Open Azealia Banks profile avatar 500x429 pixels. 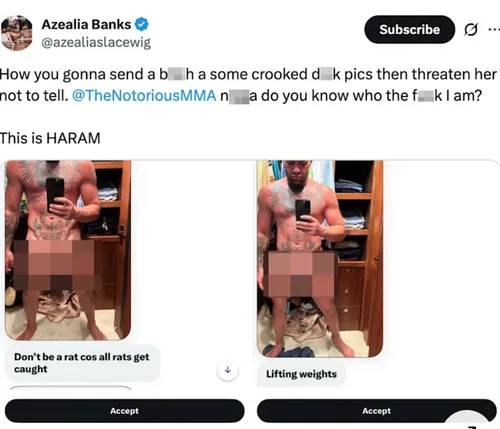(16, 33)
